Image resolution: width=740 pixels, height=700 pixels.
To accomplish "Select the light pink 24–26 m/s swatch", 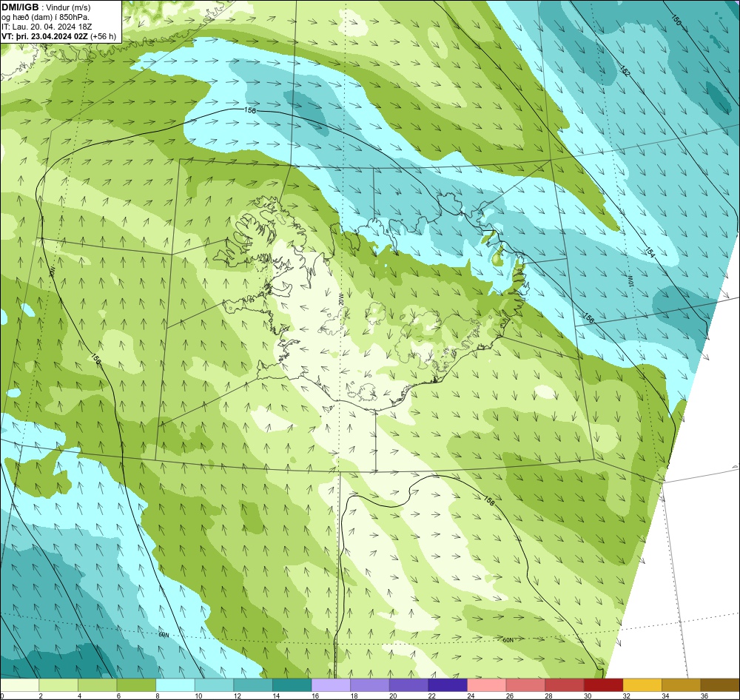I will [487, 685].
